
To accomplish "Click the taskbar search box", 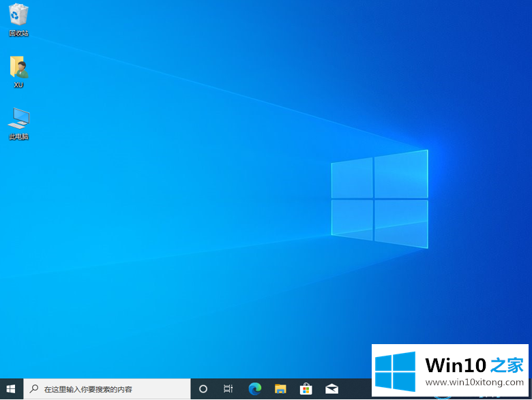I will point(106,389).
